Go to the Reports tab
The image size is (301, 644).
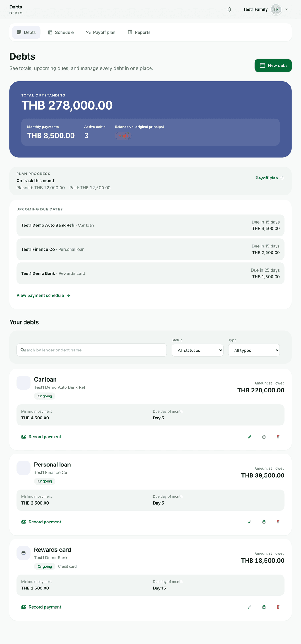point(139,32)
